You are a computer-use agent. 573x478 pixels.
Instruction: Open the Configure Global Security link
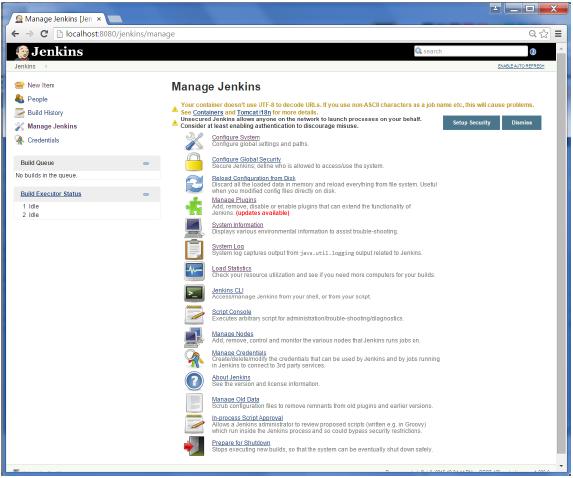click(246, 159)
